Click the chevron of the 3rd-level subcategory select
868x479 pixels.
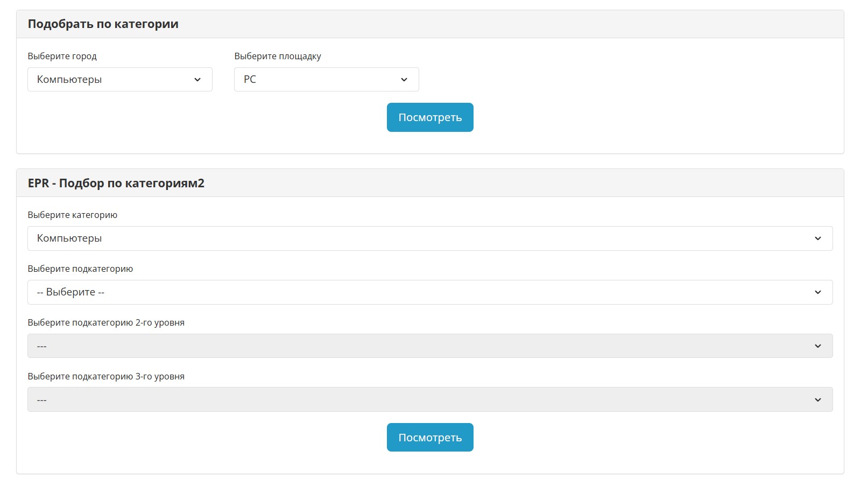tap(817, 400)
